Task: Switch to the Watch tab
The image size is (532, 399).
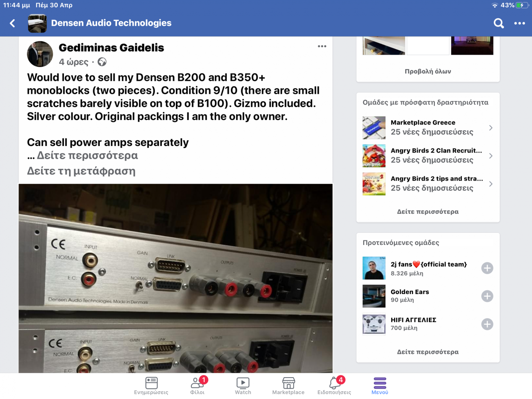Action: pyautogui.click(x=243, y=385)
